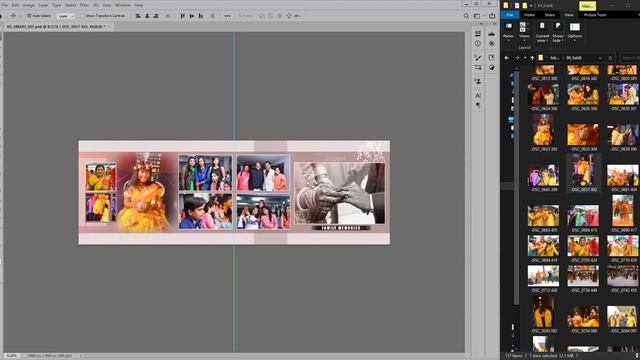Select the Move tool icon in options bar
The height and width of the screenshot is (360, 640).
tap(13, 16)
